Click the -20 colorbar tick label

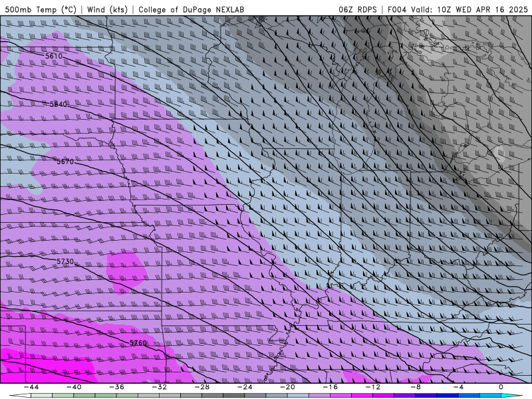pyautogui.click(x=288, y=387)
